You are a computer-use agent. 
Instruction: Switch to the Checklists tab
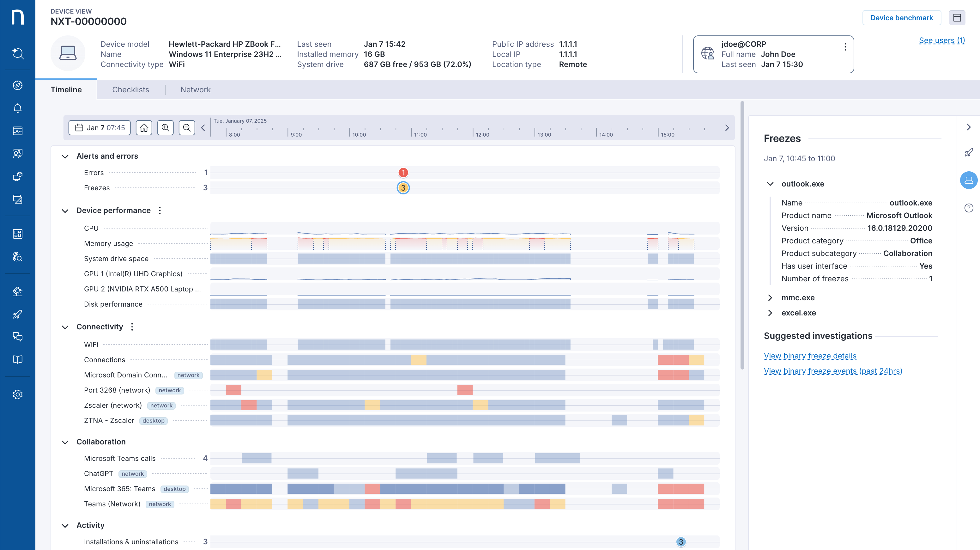pyautogui.click(x=130, y=90)
